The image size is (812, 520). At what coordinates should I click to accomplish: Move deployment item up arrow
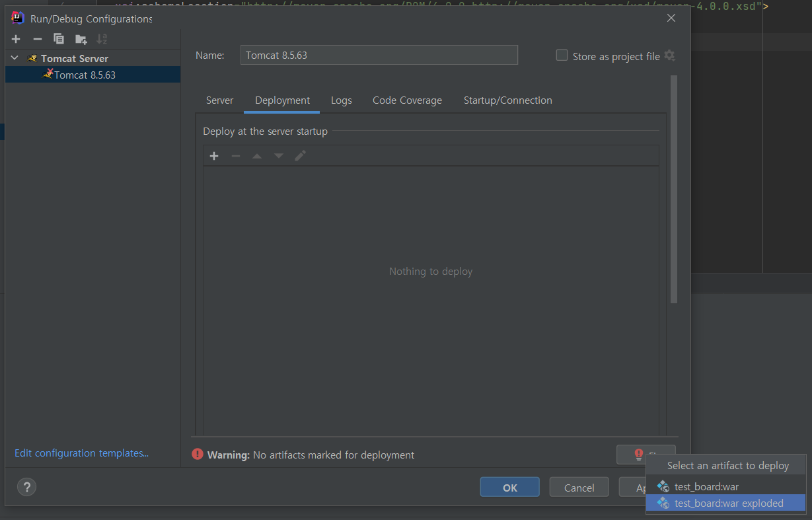point(257,156)
